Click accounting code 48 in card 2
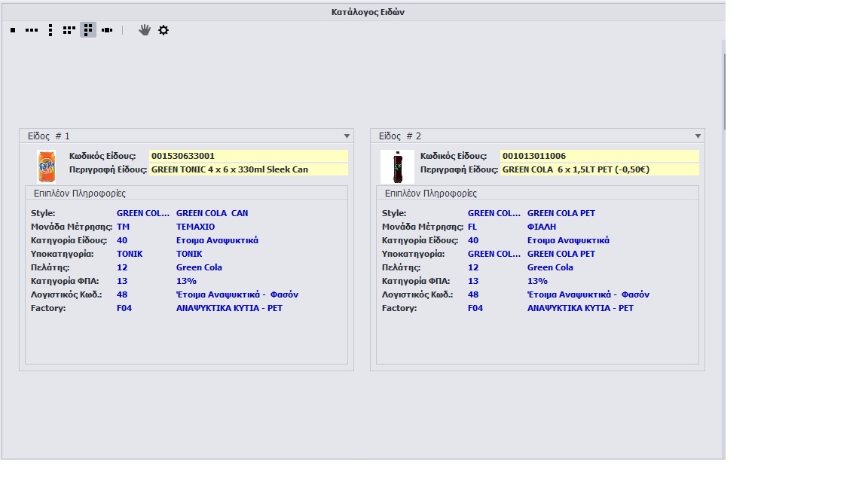The height and width of the screenshot is (488, 868). [x=472, y=294]
